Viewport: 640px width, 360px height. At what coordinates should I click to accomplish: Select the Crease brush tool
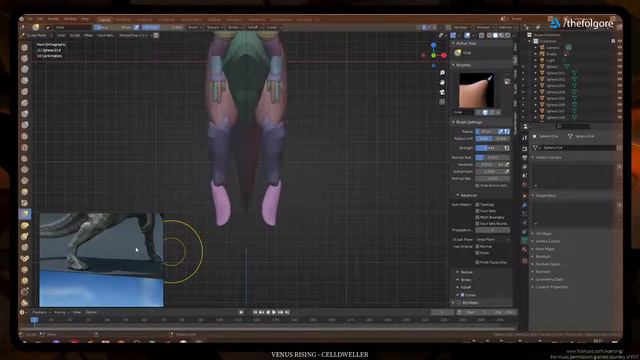click(x=24, y=136)
